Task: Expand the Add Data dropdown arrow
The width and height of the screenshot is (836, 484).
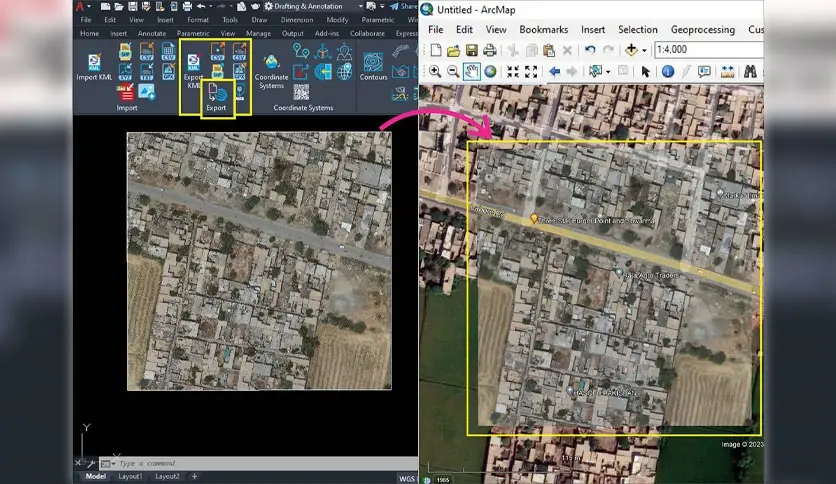Action: tap(645, 51)
